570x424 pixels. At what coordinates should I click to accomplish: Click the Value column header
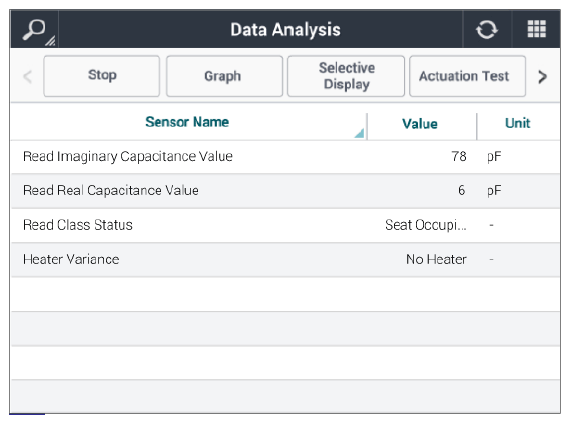point(420,124)
